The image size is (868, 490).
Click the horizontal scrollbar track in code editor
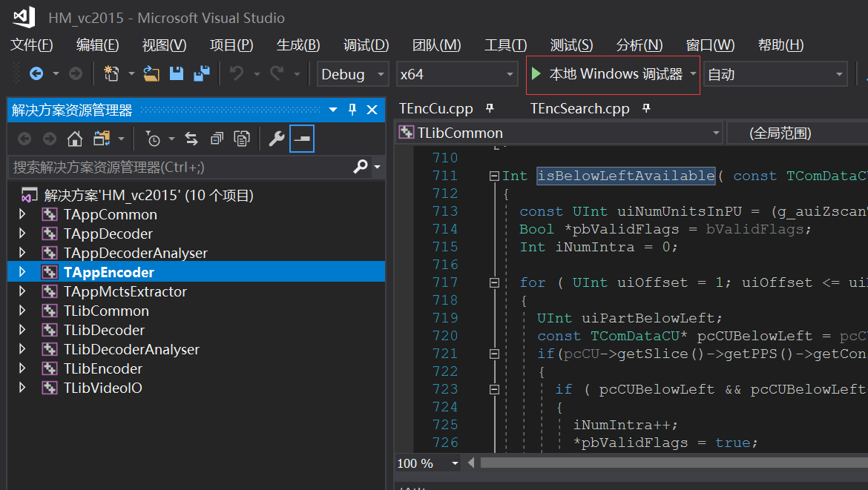pyautogui.click(x=674, y=463)
